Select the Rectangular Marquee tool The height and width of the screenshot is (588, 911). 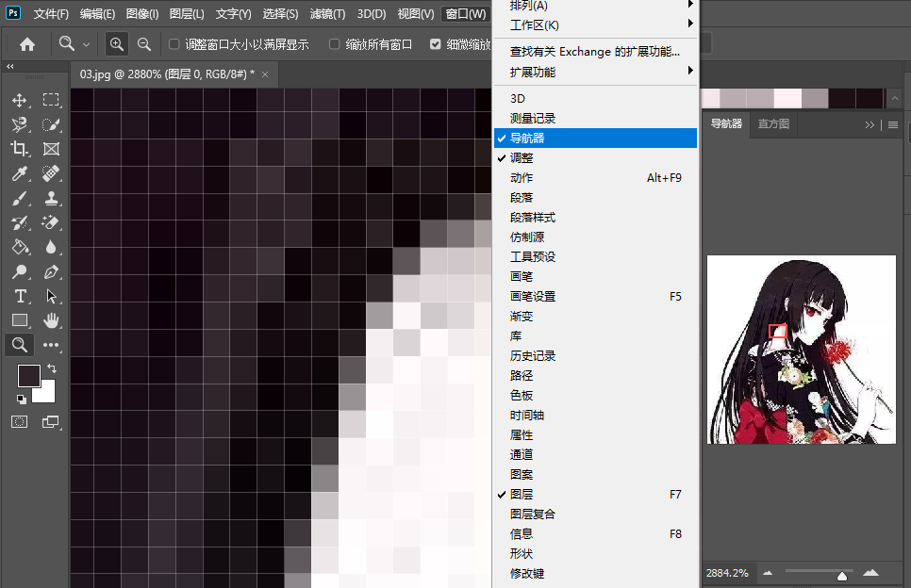point(51,100)
